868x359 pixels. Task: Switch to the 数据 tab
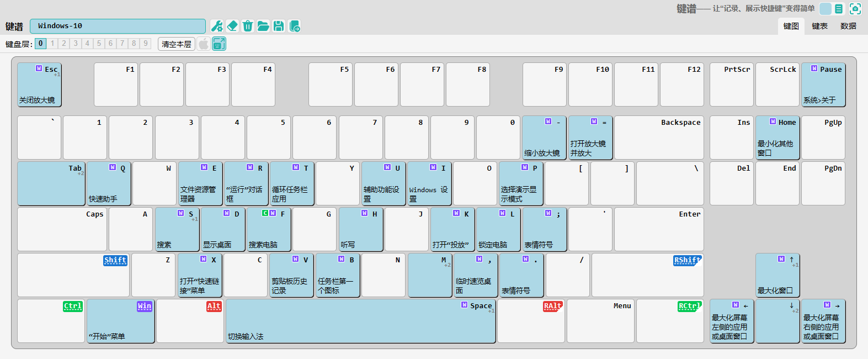849,26
